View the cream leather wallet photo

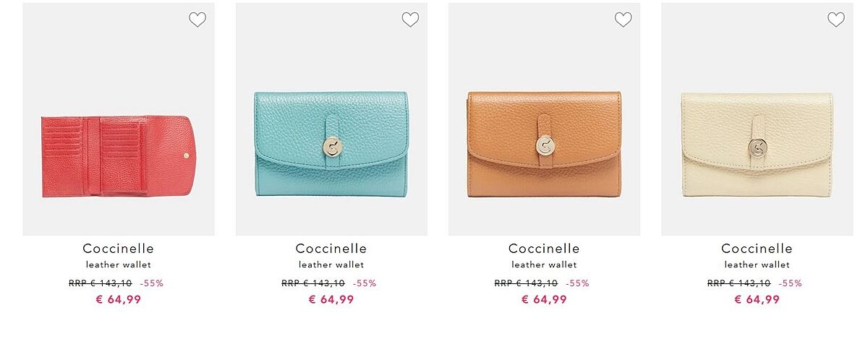(757, 119)
